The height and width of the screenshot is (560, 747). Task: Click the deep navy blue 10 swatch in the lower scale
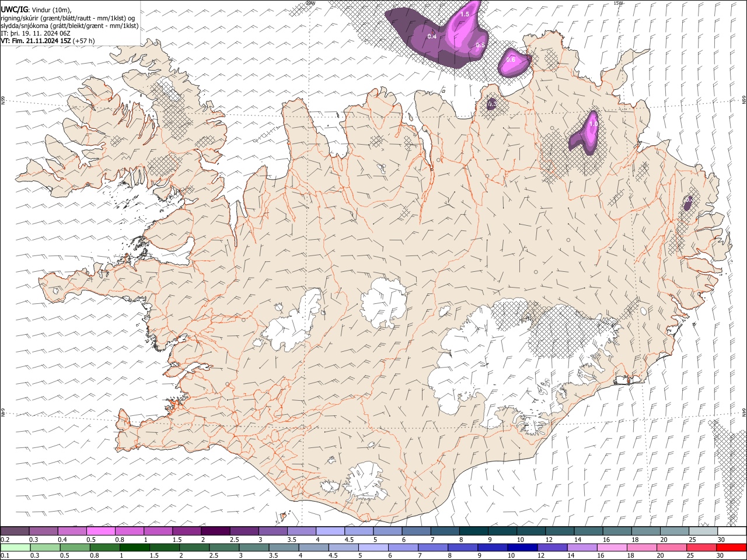coord(522,547)
